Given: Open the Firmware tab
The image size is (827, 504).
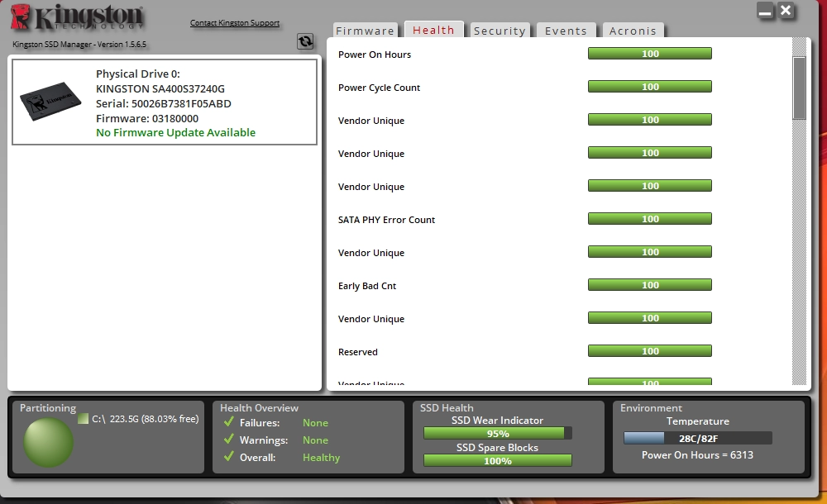Looking at the screenshot, I should click(x=365, y=31).
